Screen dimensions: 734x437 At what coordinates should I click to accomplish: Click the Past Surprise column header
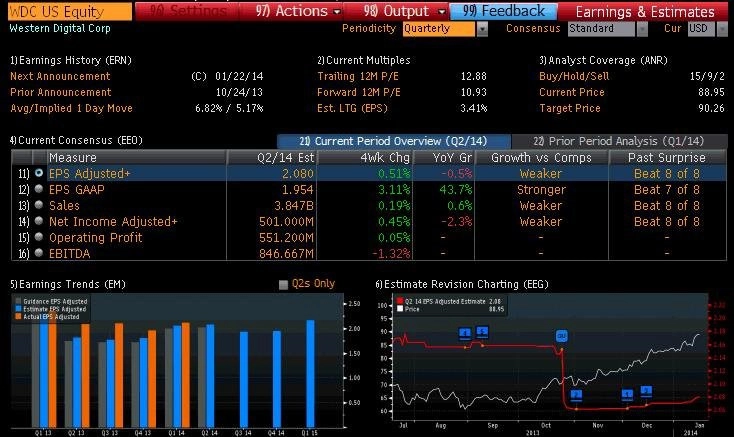click(667, 158)
